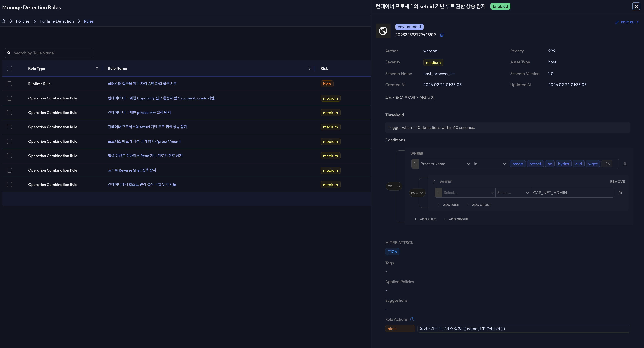
Task: Open the 호스트 민감 설정 파일 rule link
Action: pyautogui.click(x=142, y=185)
